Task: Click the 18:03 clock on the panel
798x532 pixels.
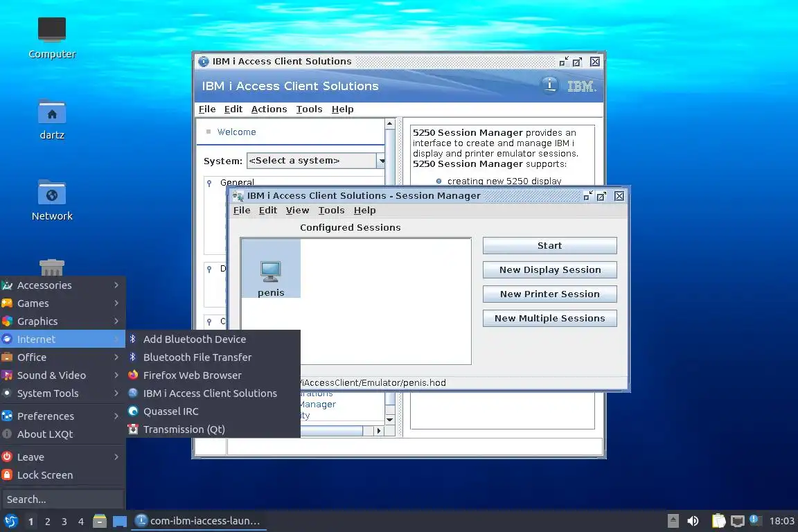Action: point(781,521)
